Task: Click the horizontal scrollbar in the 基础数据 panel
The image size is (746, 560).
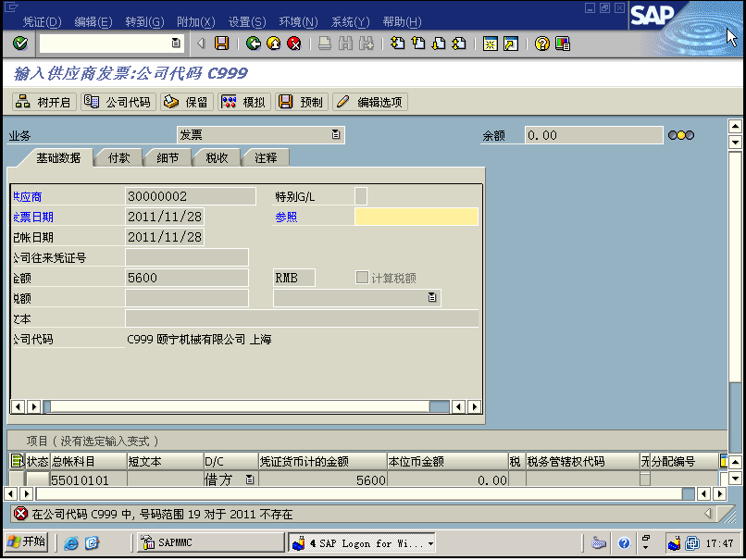Action: (241, 406)
